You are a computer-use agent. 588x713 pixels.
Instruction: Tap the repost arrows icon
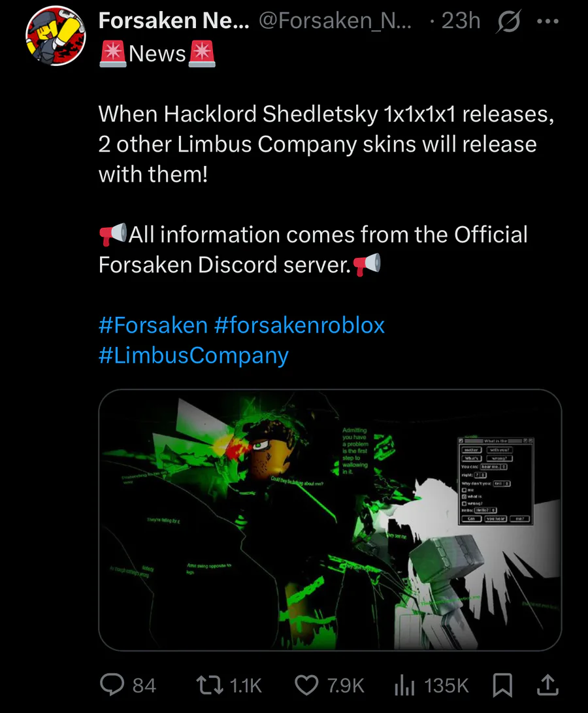point(209,685)
